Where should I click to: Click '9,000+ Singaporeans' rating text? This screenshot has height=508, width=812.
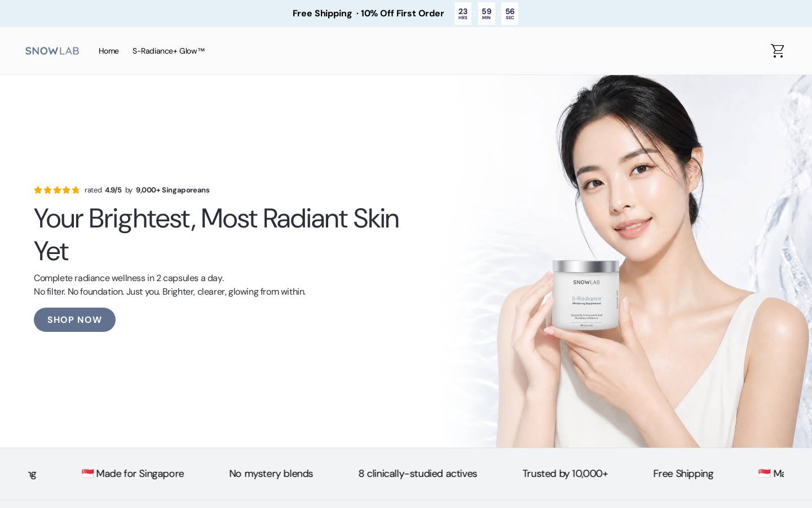173,190
